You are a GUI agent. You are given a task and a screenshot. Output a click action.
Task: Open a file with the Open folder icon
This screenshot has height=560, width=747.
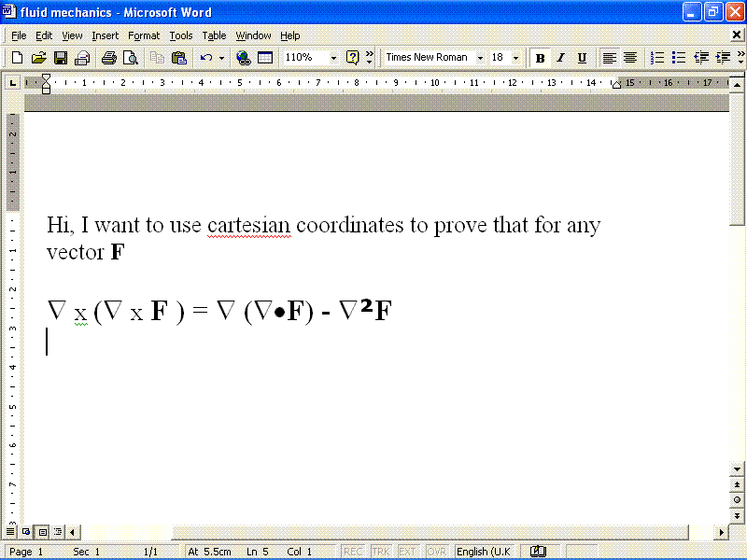pyautogui.click(x=38, y=58)
